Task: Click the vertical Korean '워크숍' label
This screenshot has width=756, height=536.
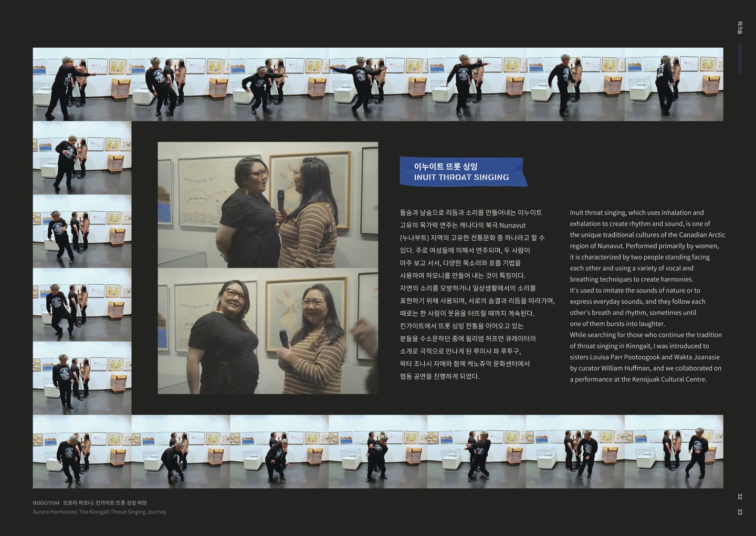Action: coord(740,27)
